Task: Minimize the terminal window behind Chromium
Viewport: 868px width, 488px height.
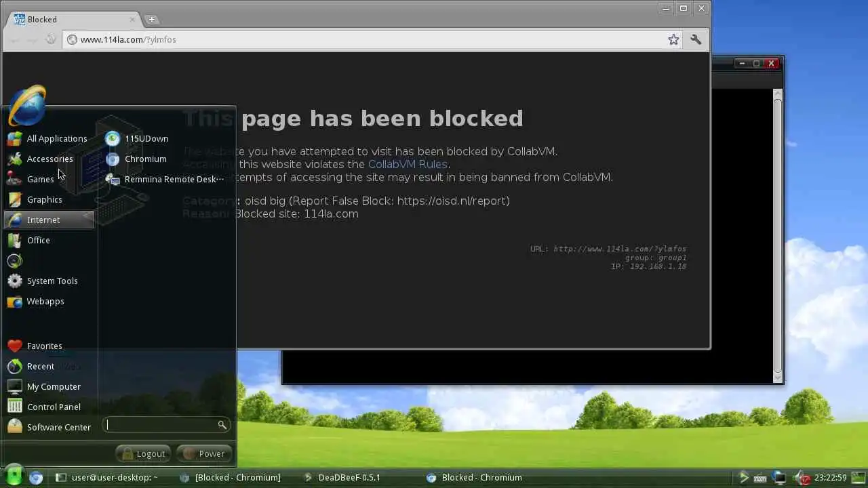Action: pos(742,63)
